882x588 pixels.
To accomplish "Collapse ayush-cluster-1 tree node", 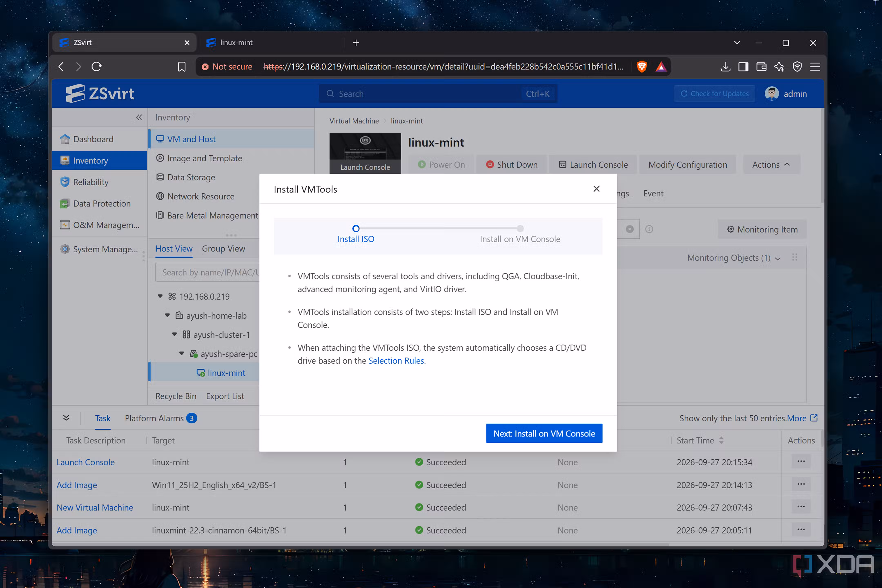I will click(x=174, y=334).
